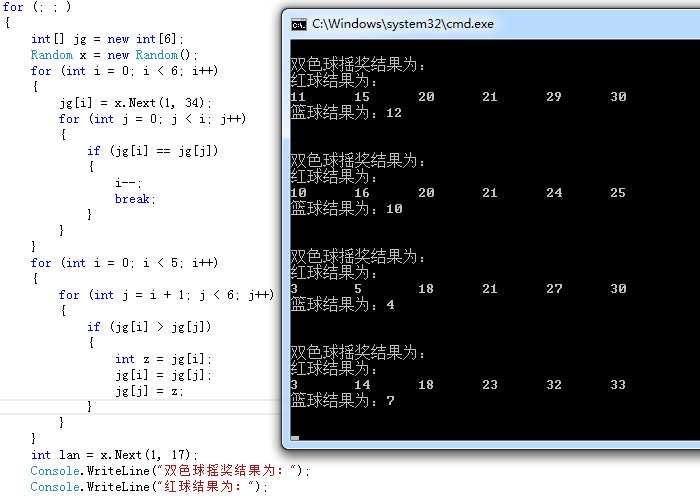Click the line 'for (int j = i + 1; j < 6; j++)'
The height and width of the screenshot is (497, 700).
point(166,295)
